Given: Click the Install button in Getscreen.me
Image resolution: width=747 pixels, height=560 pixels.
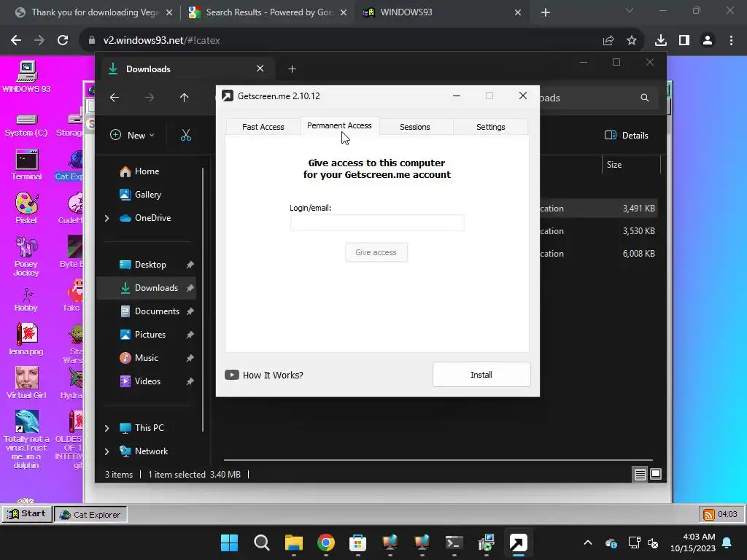Looking at the screenshot, I should tap(481, 375).
